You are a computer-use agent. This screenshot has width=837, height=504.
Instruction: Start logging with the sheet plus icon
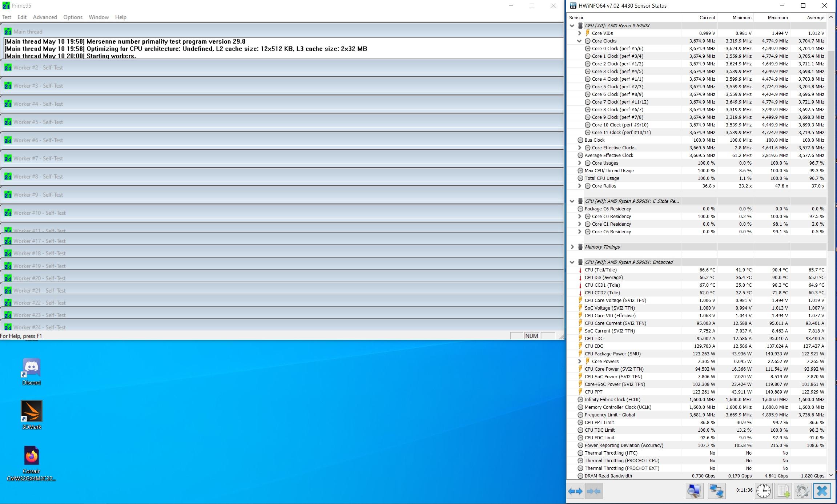coord(783,491)
